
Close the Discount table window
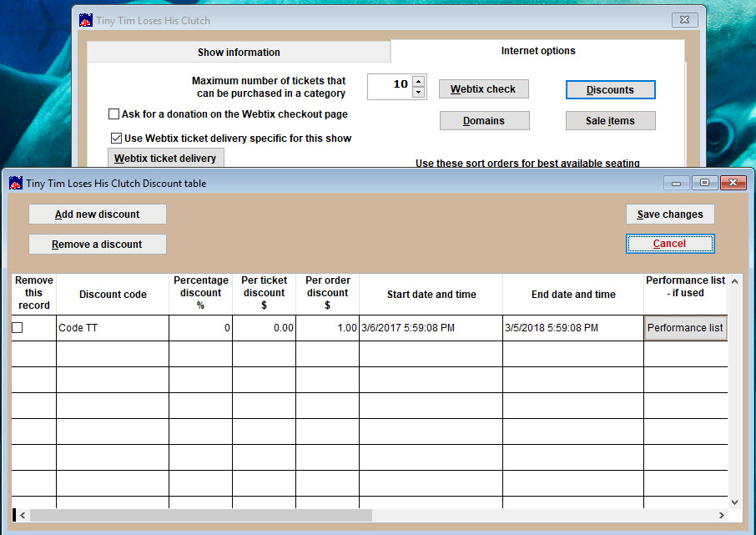pyautogui.click(x=733, y=182)
